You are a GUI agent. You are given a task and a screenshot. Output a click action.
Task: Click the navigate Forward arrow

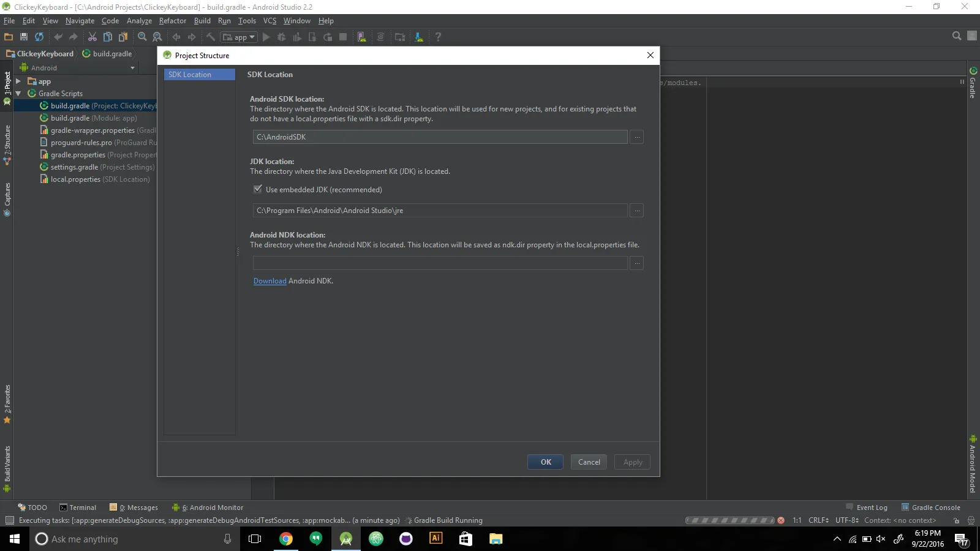point(192,37)
